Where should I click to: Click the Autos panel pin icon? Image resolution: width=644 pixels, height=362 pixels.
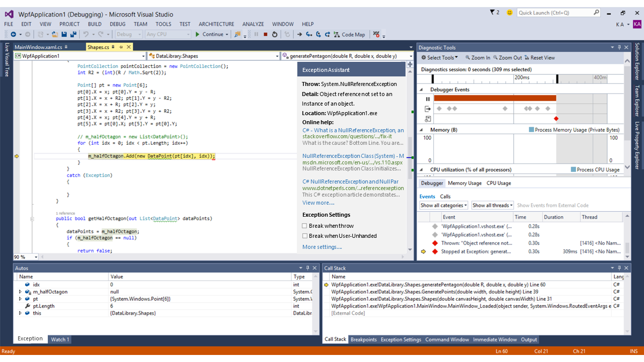pyautogui.click(x=308, y=268)
